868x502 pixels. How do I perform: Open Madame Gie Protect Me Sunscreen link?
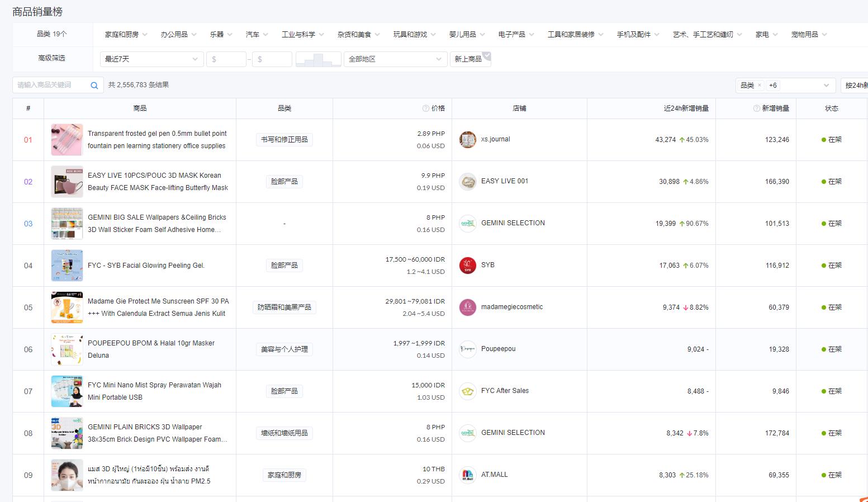click(x=158, y=307)
